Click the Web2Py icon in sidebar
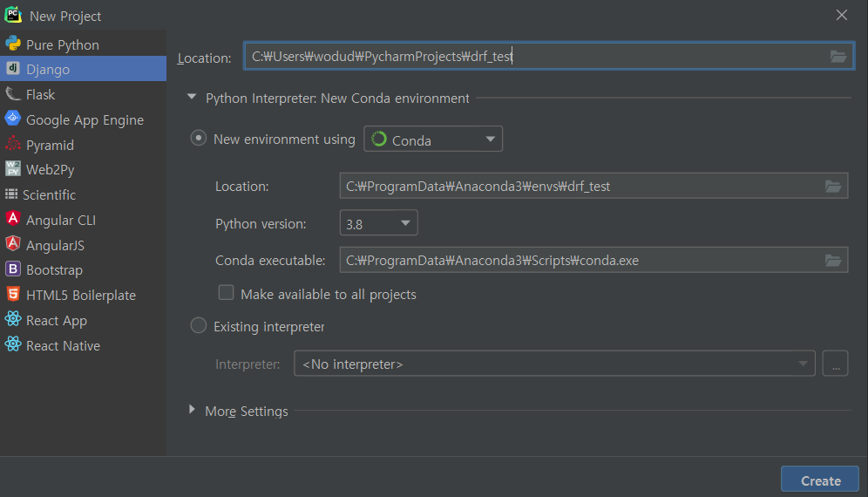 13,169
